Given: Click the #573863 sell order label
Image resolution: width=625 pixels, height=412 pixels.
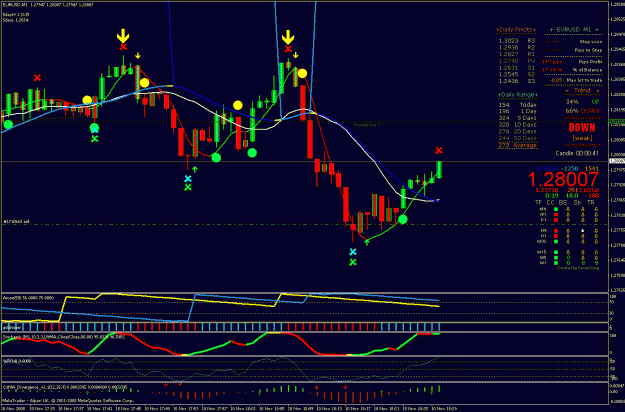Looking at the screenshot, I should coord(16,222).
